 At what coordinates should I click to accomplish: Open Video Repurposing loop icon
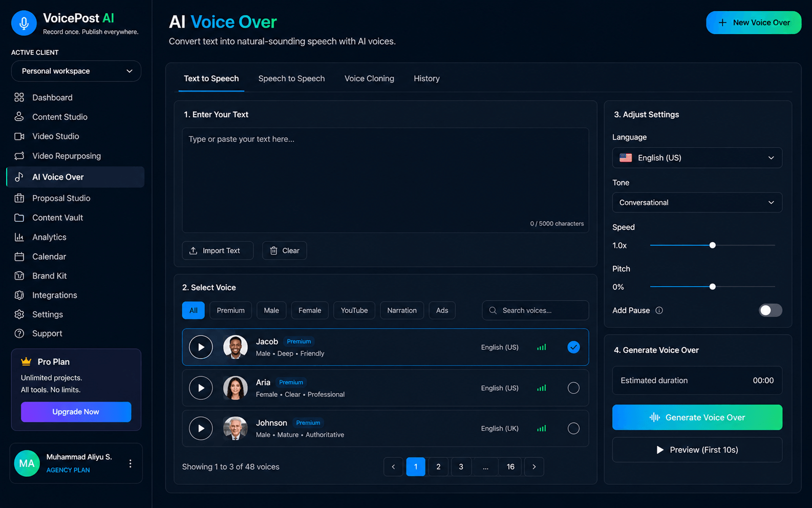[19, 156]
